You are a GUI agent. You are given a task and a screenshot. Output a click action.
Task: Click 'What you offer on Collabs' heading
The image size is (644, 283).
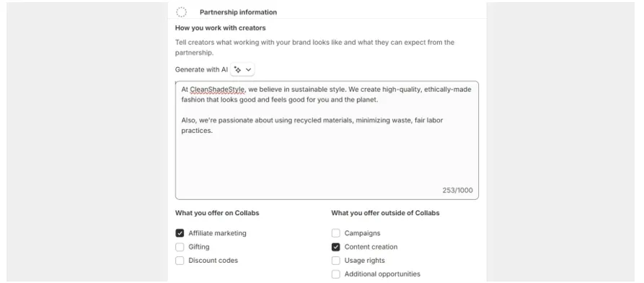pyautogui.click(x=217, y=213)
